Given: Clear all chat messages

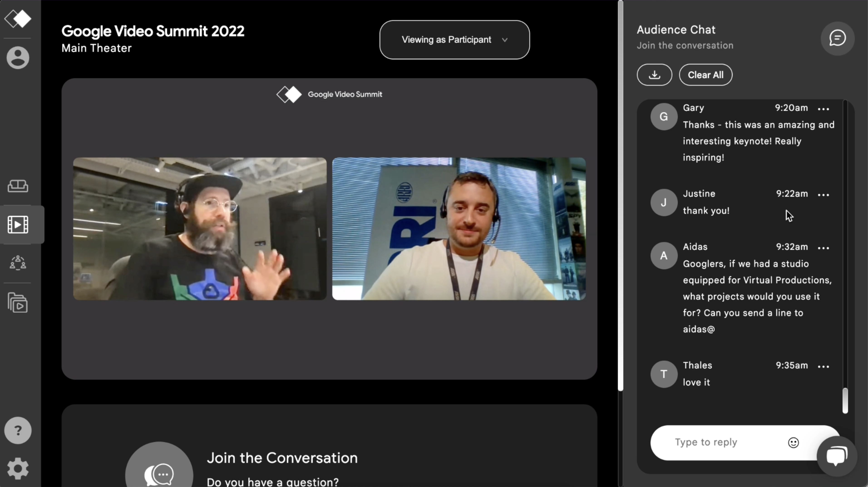Looking at the screenshot, I should coord(705,75).
